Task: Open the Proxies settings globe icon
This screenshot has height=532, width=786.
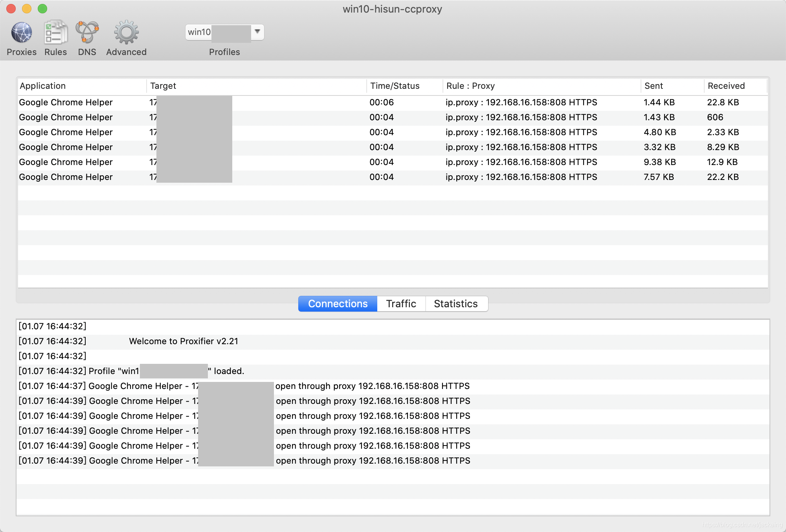Action: (x=22, y=33)
